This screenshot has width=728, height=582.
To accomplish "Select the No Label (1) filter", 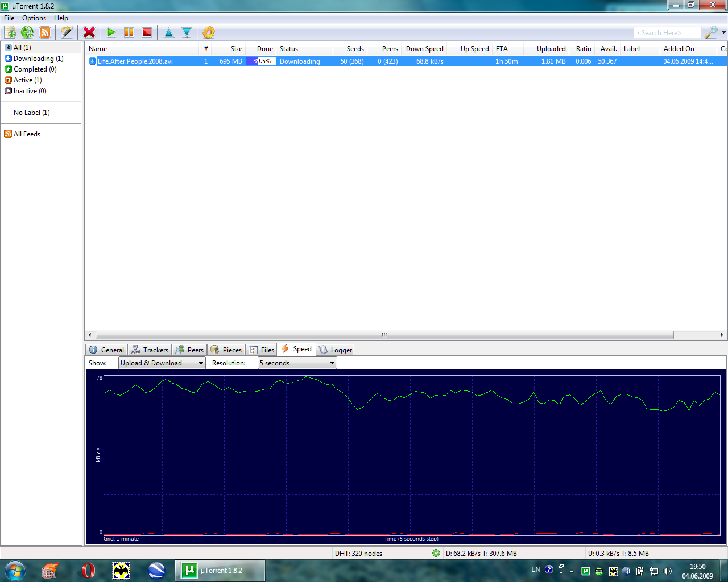I will point(32,113).
